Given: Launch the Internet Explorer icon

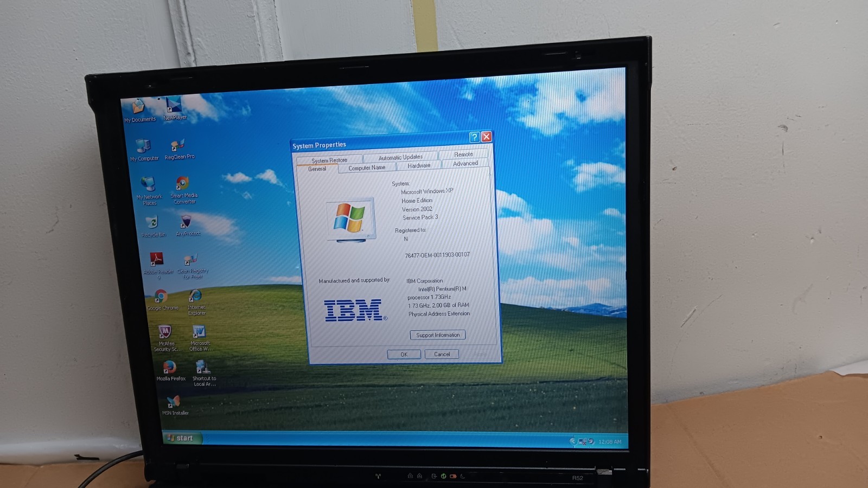Looking at the screenshot, I should 196,302.
